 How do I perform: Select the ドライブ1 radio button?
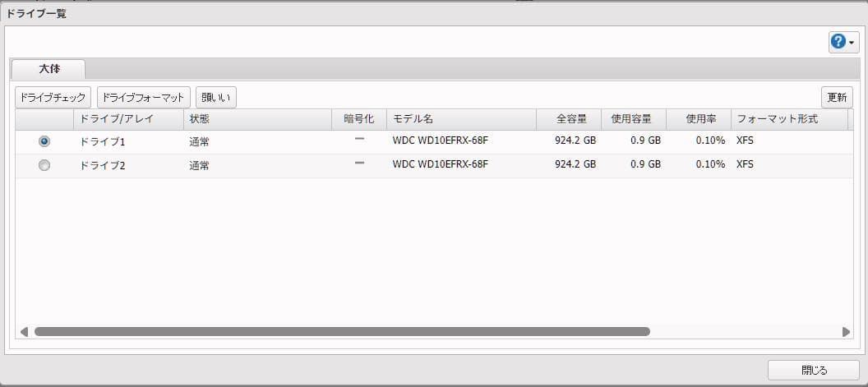(44, 141)
